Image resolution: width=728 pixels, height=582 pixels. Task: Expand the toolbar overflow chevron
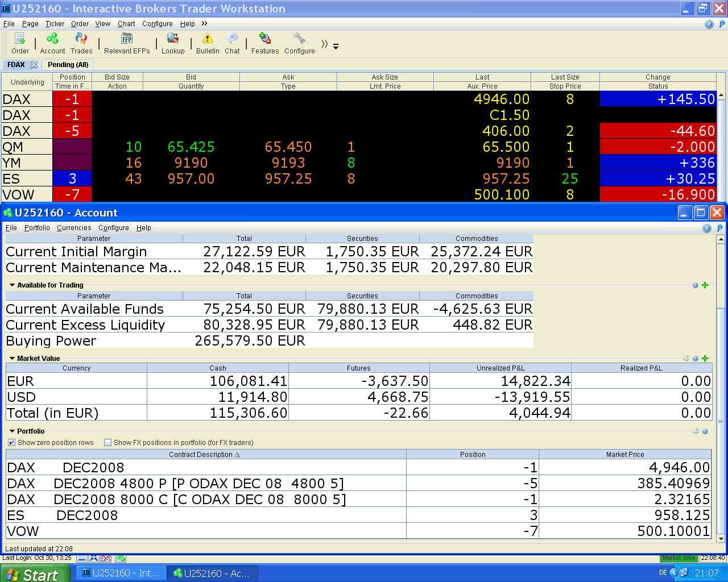(324, 44)
